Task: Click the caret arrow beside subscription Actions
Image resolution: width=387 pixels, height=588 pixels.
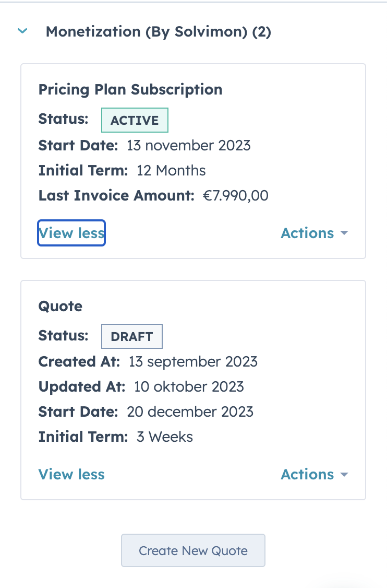Action: [x=344, y=233]
